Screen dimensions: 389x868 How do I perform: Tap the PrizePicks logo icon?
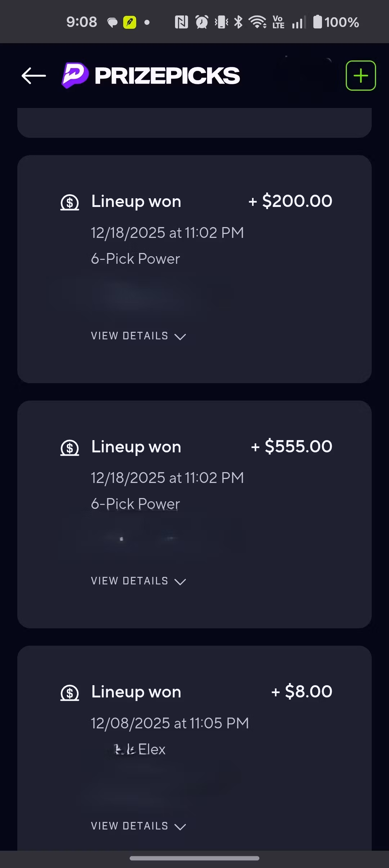[x=75, y=75]
